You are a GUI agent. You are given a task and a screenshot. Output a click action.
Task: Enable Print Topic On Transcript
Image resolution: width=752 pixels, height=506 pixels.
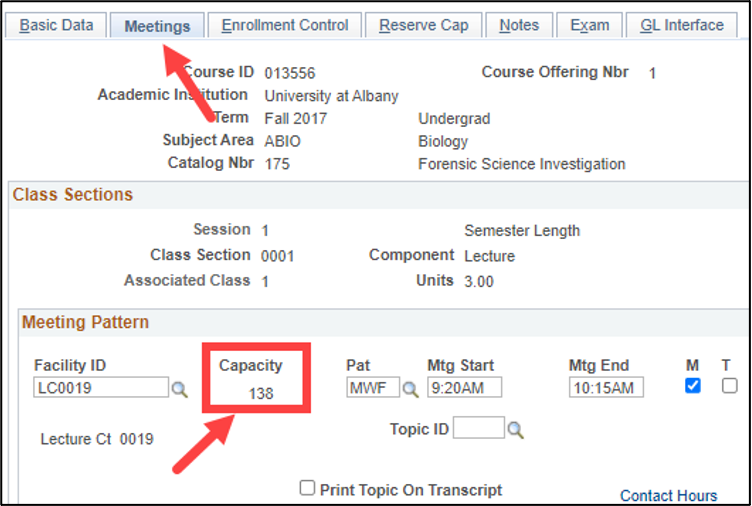pyautogui.click(x=308, y=488)
